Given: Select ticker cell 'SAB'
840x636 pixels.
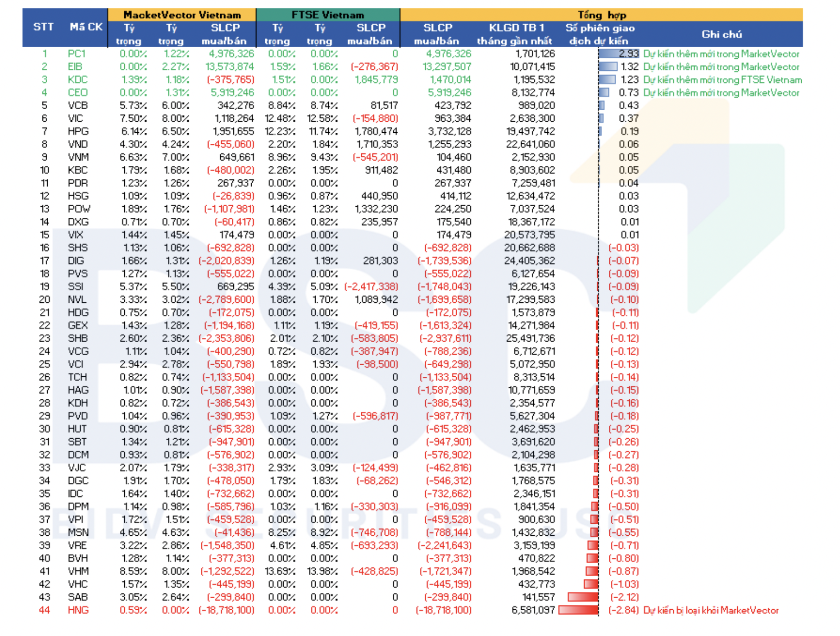Looking at the screenshot, I should tap(78, 597).
